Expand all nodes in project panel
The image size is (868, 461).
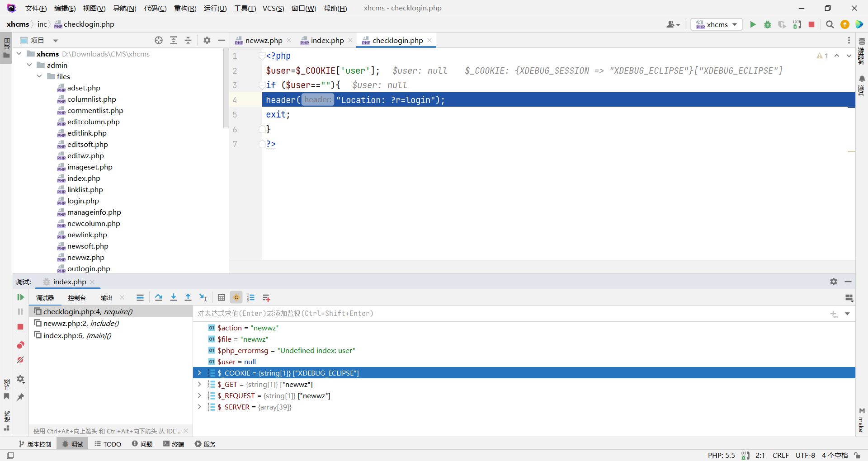point(174,41)
